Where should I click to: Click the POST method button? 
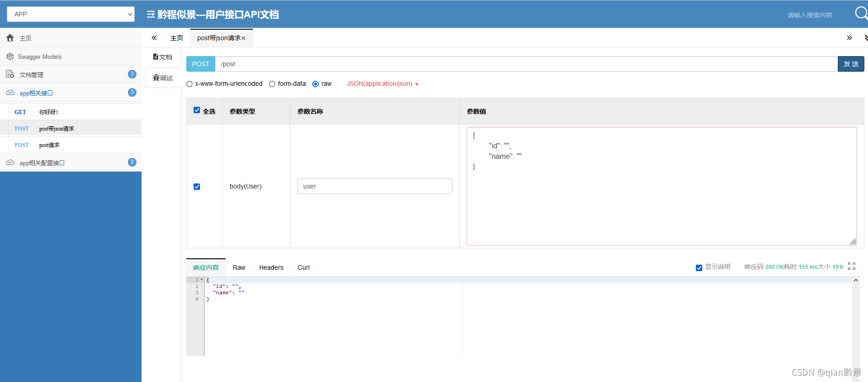pyautogui.click(x=200, y=64)
